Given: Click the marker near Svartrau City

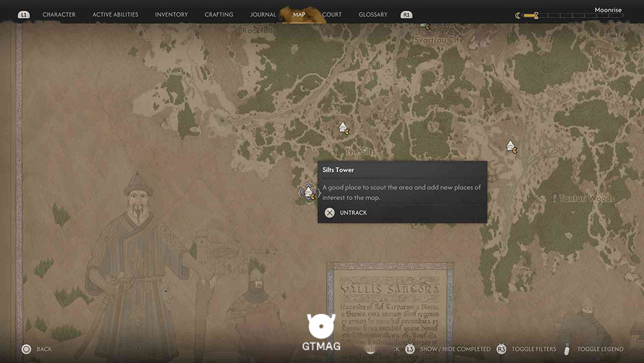Looking at the screenshot, I should click(426, 26).
